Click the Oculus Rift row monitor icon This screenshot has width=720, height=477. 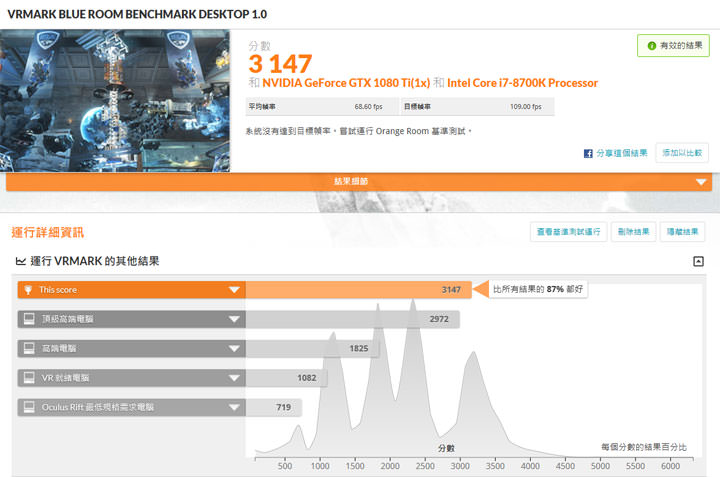28,407
